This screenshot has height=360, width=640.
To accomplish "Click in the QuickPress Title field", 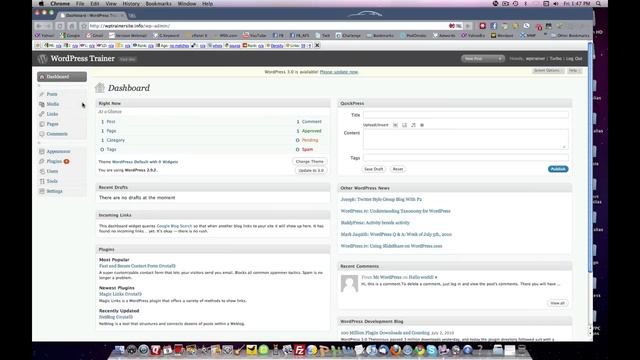I will coord(466,115).
